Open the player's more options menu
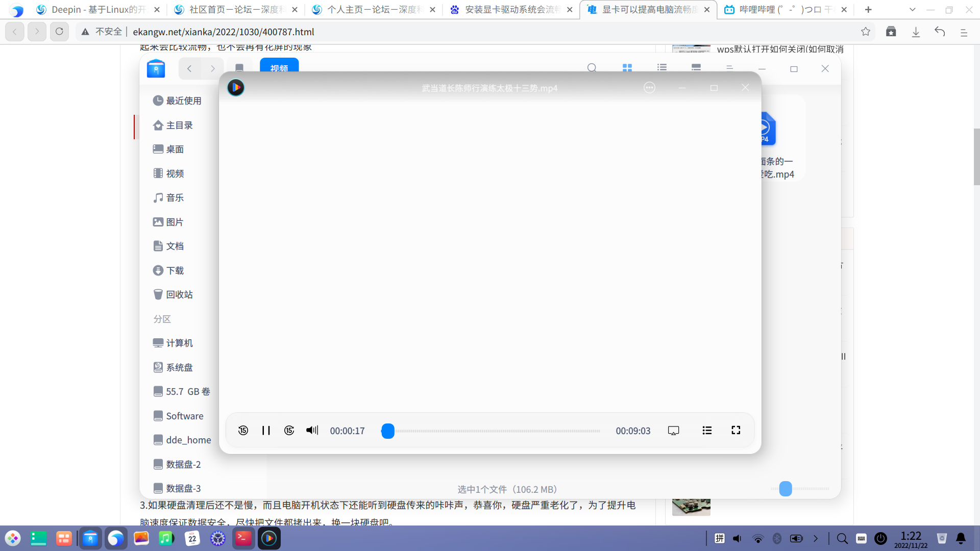980x551 pixels. tap(649, 87)
